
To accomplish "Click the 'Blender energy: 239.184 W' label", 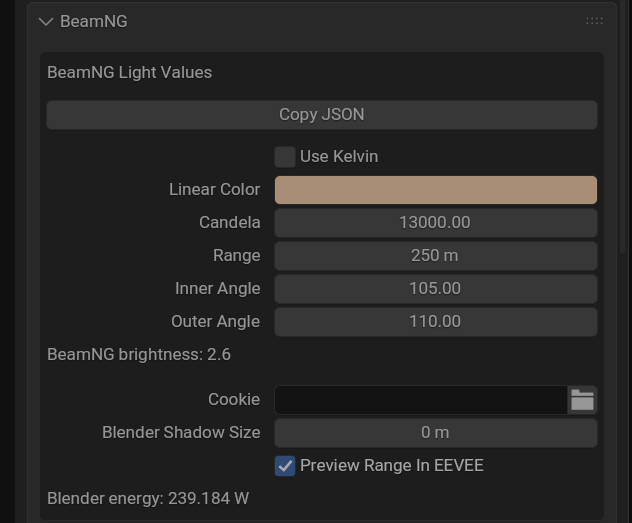I will [x=148, y=498].
